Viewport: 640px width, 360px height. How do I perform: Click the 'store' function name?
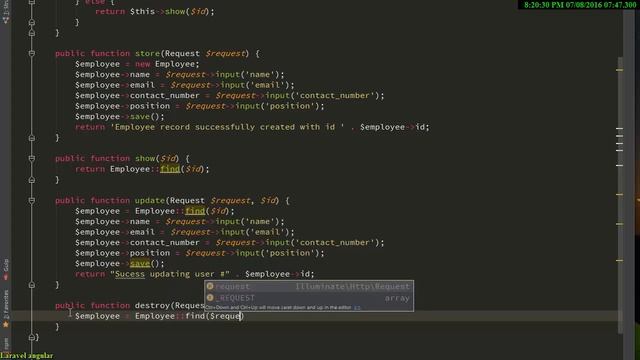[147, 53]
